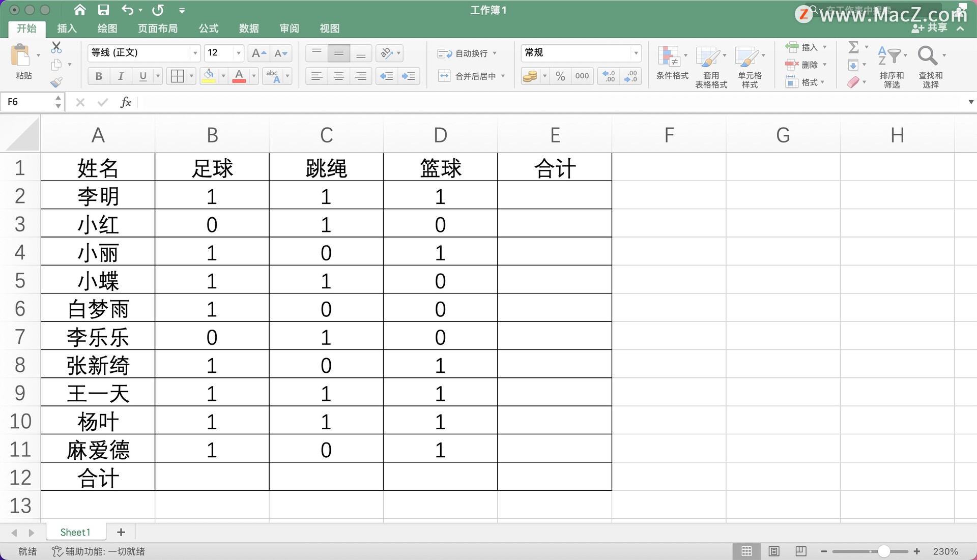Image resolution: width=977 pixels, height=560 pixels.
Task: Open Find and Select magnifier
Action: tap(927, 55)
